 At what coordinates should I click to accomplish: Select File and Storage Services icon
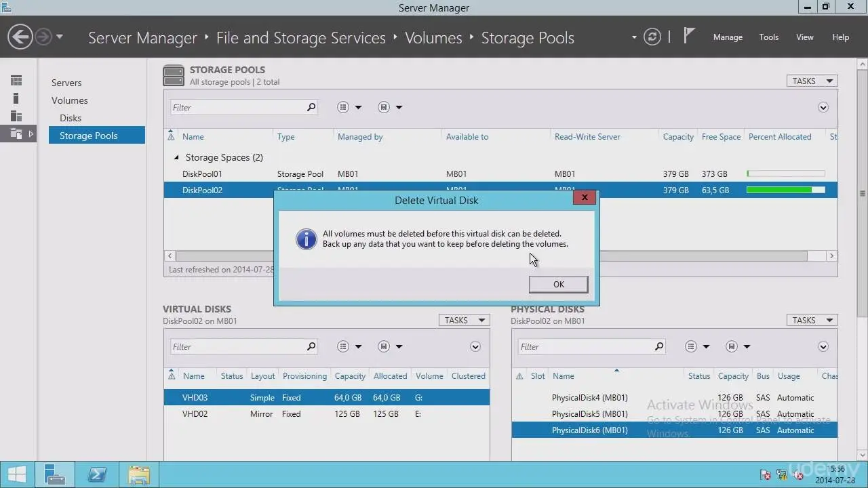(16, 134)
